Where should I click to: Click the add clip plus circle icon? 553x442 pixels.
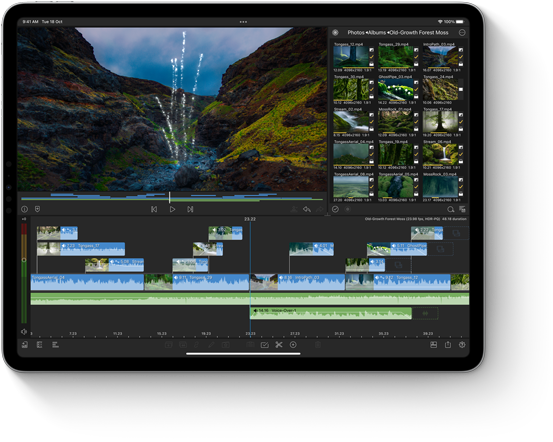(293, 345)
